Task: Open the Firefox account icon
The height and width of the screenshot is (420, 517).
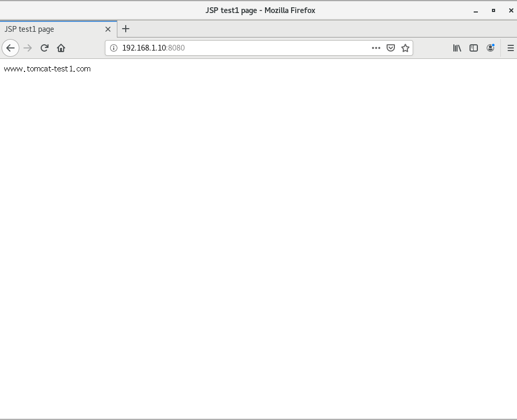Action: point(490,48)
